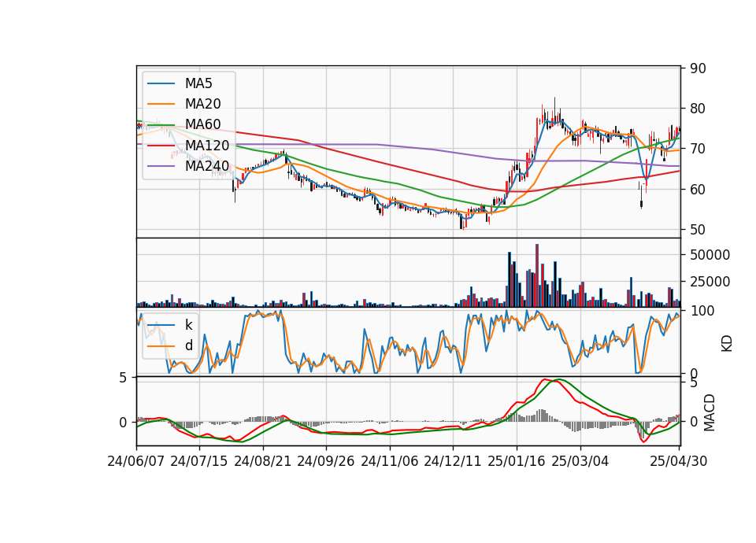
Task: Click the 24/09/26 date label
Action: [x=325, y=461]
